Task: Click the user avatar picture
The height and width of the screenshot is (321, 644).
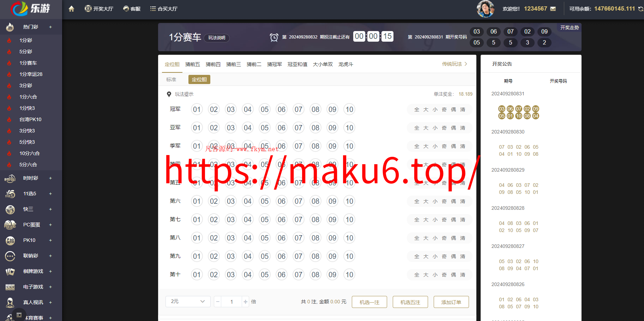Action: (485, 9)
